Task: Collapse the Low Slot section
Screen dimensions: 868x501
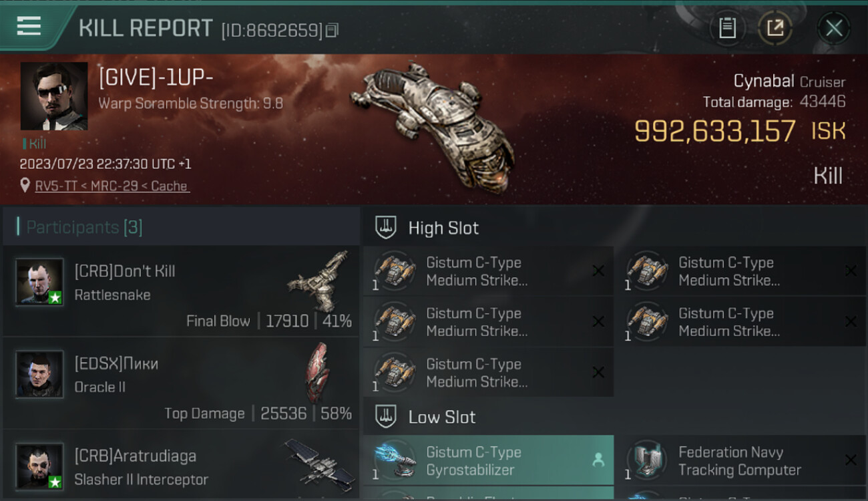Action: pyautogui.click(x=385, y=417)
